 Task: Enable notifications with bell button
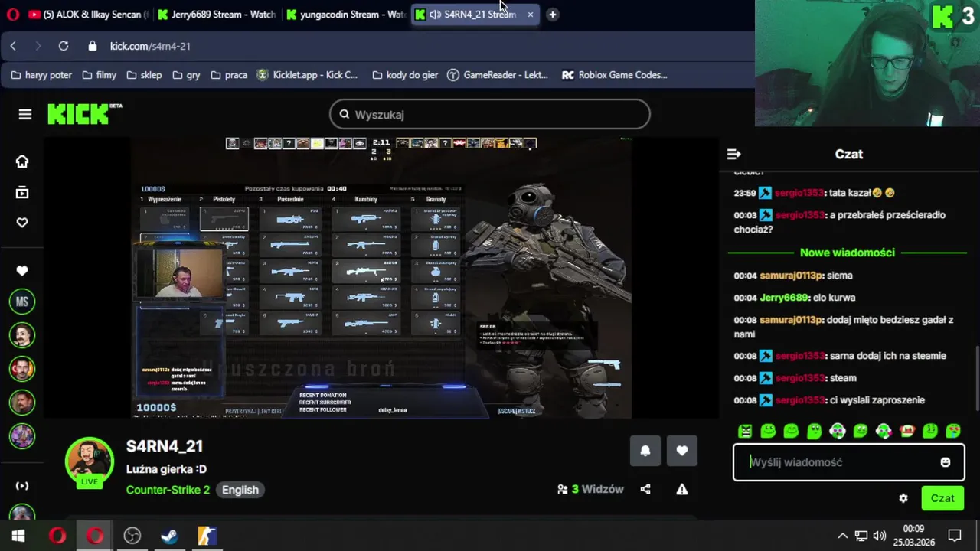[645, 451]
